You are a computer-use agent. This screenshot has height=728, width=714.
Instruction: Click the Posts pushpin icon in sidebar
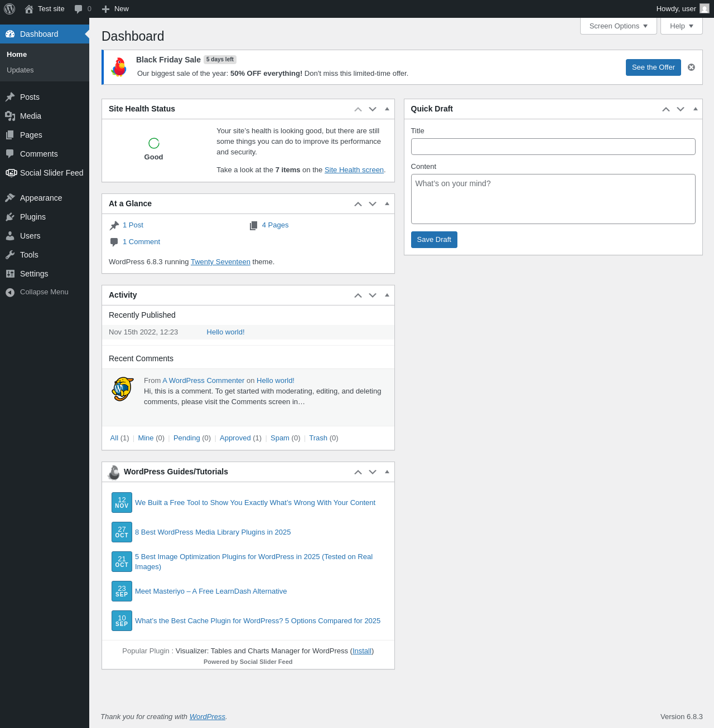coord(10,97)
